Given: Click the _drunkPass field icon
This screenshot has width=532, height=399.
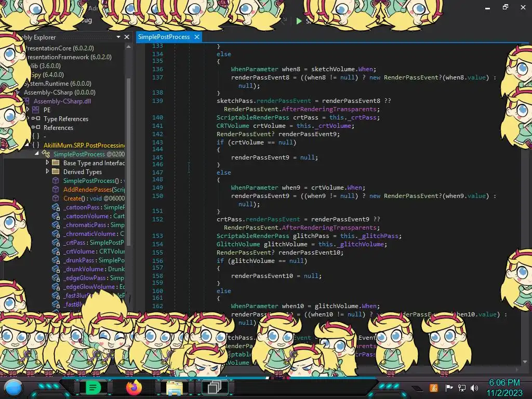Looking at the screenshot, I should pos(56,260).
